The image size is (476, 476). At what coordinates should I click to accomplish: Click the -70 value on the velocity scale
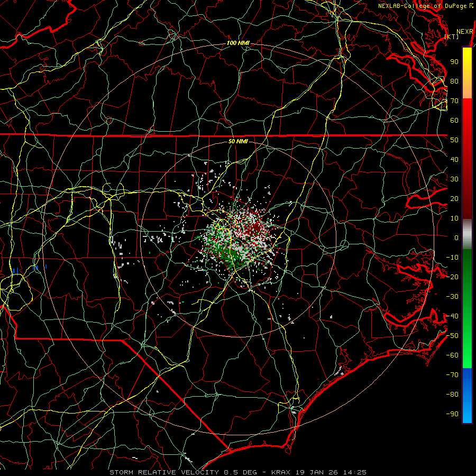452,375
